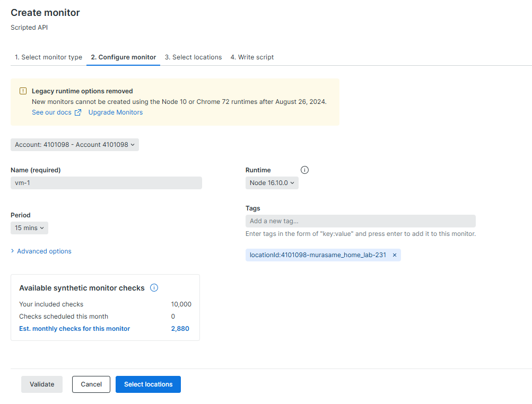Click the Runtime info icon
Viewport: 532px width, 404px height.
tap(304, 170)
